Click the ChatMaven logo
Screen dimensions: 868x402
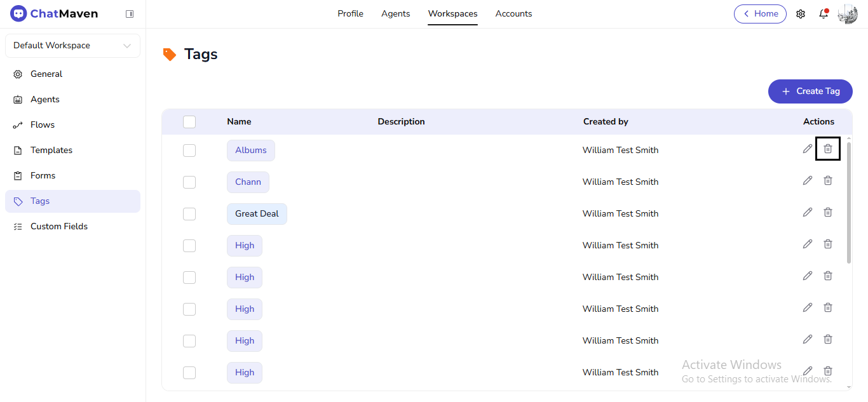[54, 14]
